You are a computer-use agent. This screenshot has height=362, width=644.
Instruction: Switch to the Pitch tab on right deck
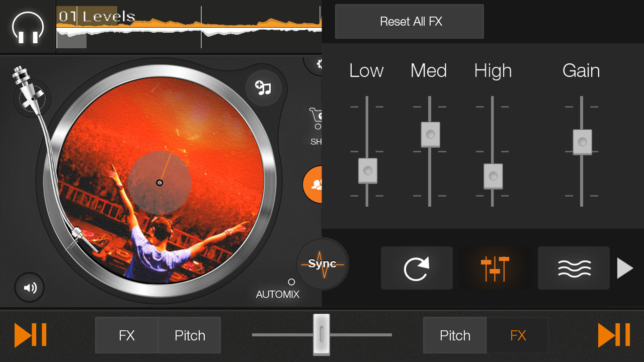click(x=454, y=335)
